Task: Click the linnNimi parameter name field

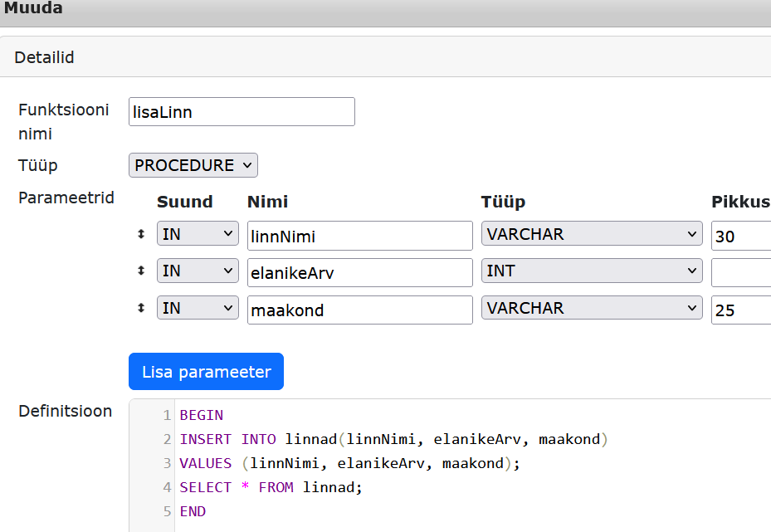Action: click(359, 236)
